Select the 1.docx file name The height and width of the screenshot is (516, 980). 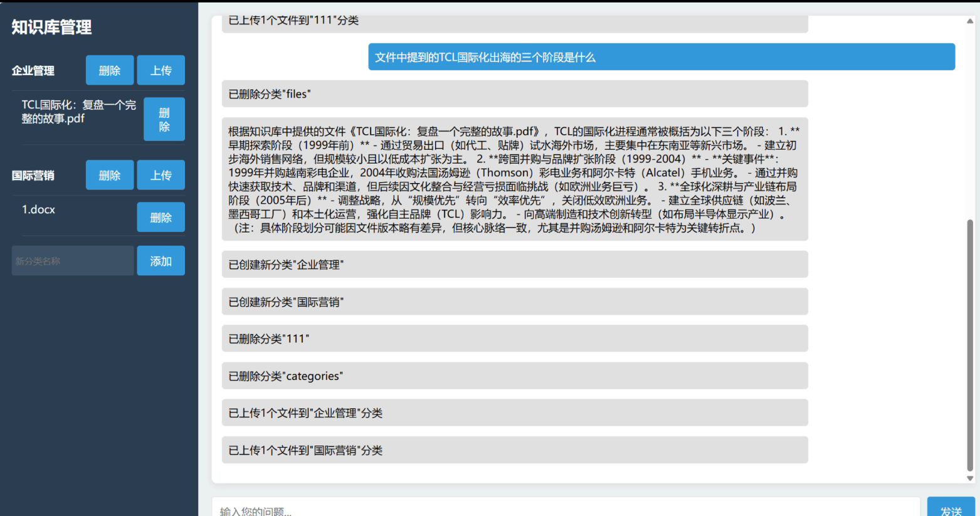[x=38, y=209]
